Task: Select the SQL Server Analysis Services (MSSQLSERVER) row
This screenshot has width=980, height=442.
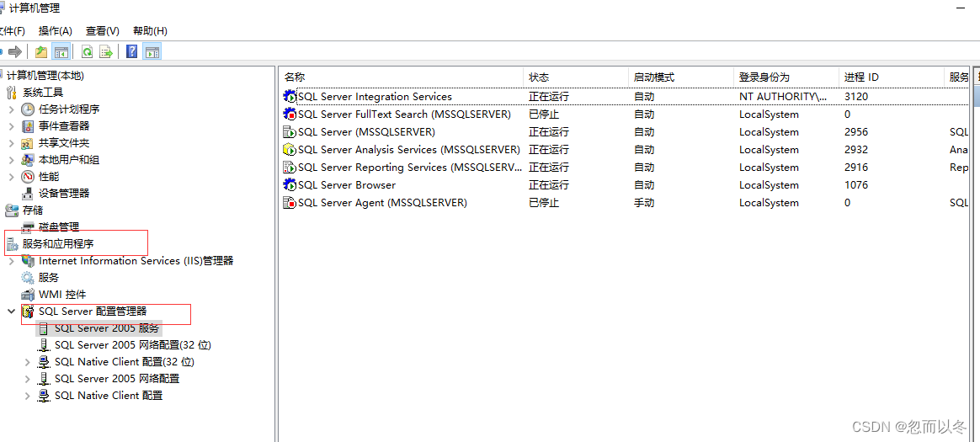Action: tap(408, 150)
